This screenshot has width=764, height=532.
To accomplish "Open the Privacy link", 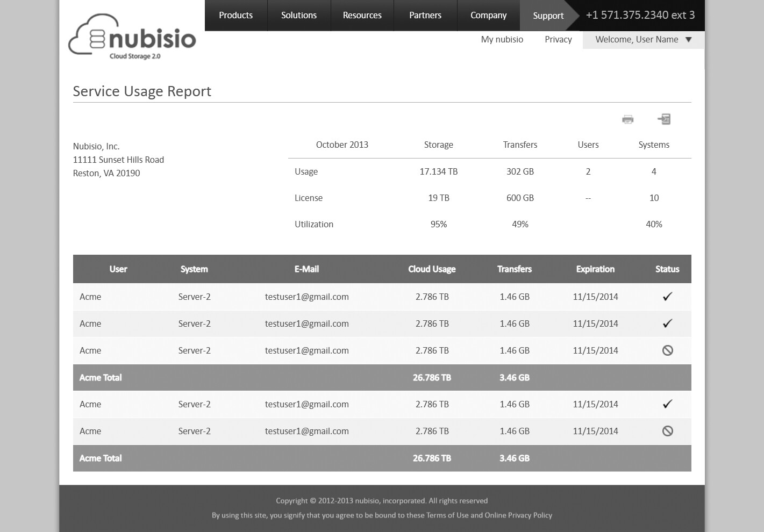I will click(x=558, y=40).
